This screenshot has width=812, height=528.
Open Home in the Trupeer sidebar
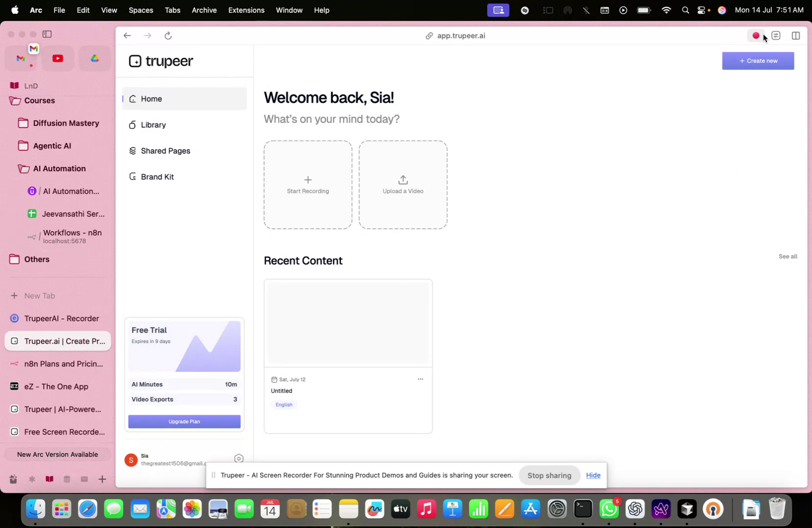pos(151,98)
